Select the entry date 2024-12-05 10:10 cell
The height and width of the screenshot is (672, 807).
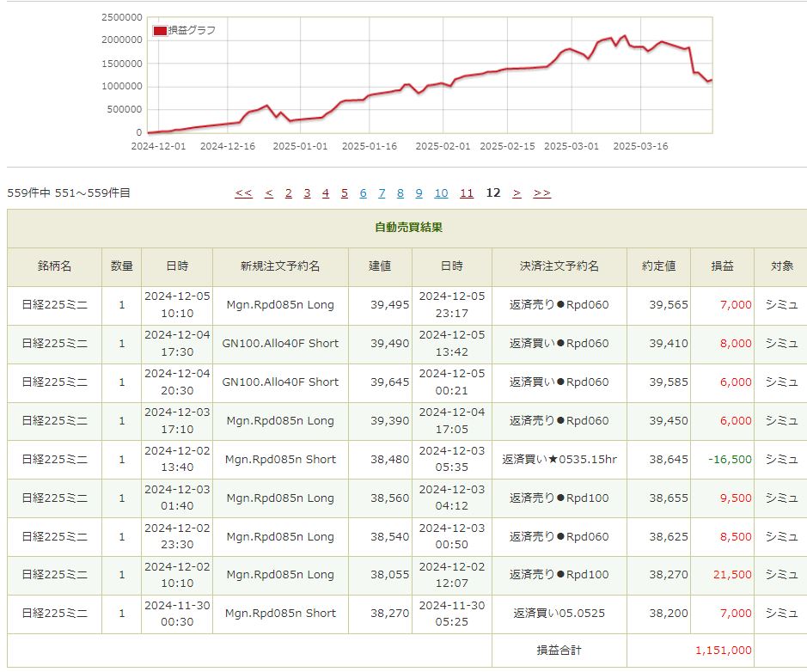[177, 305]
